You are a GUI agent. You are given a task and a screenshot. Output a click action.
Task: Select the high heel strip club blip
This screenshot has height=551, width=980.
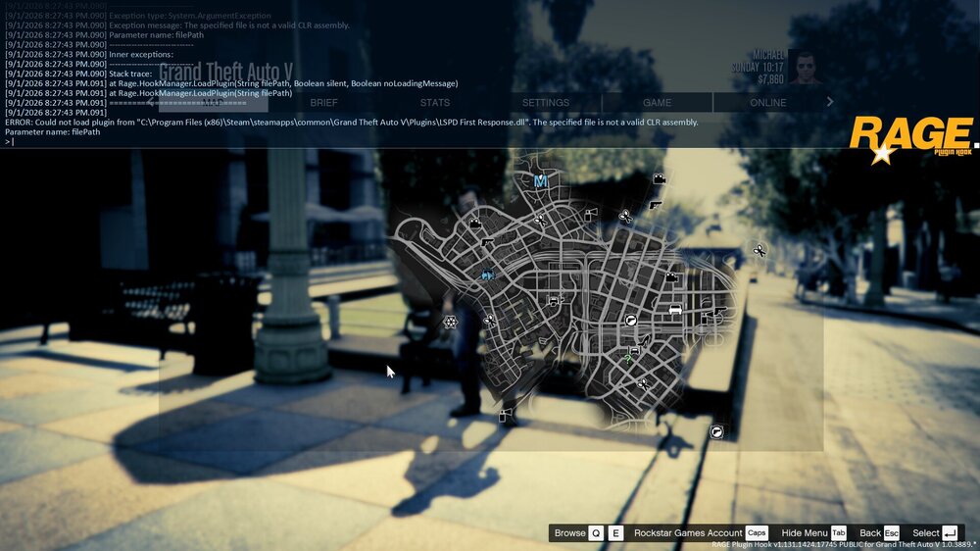point(646,341)
